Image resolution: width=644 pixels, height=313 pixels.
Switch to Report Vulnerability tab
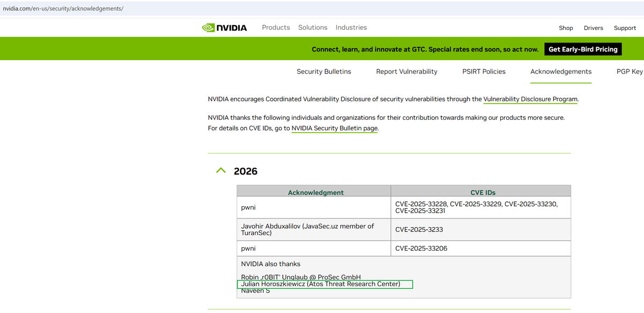tap(407, 71)
